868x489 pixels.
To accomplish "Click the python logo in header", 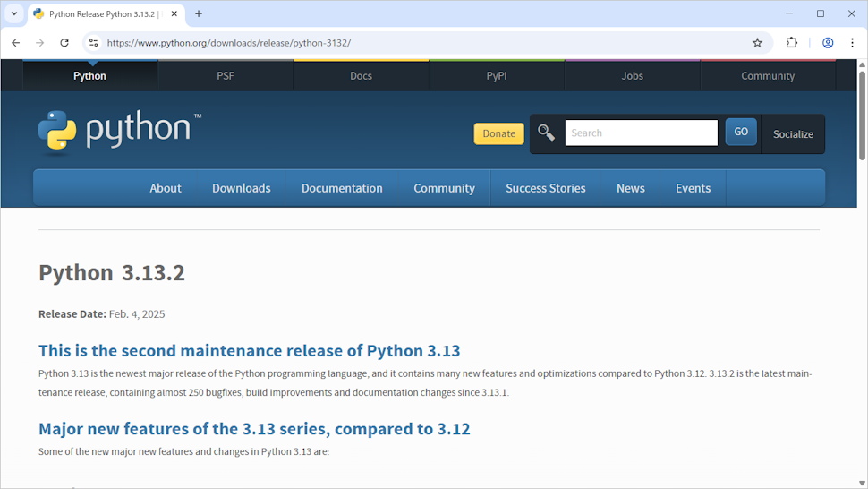I will pos(120,131).
